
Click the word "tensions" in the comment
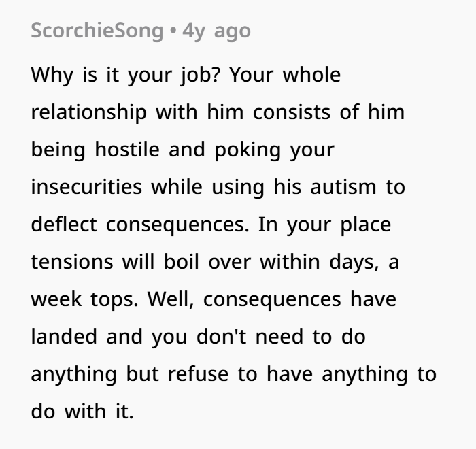click(72, 261)
